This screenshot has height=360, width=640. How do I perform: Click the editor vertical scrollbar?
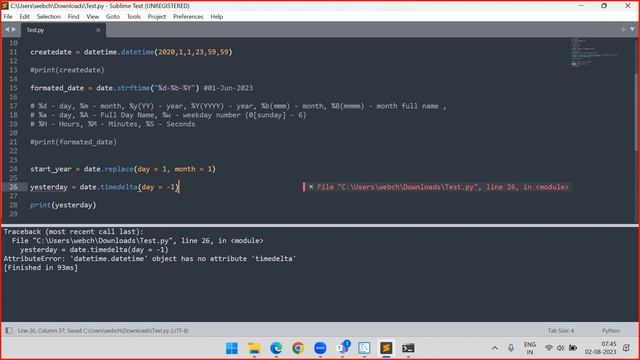[x=637, y=112]
